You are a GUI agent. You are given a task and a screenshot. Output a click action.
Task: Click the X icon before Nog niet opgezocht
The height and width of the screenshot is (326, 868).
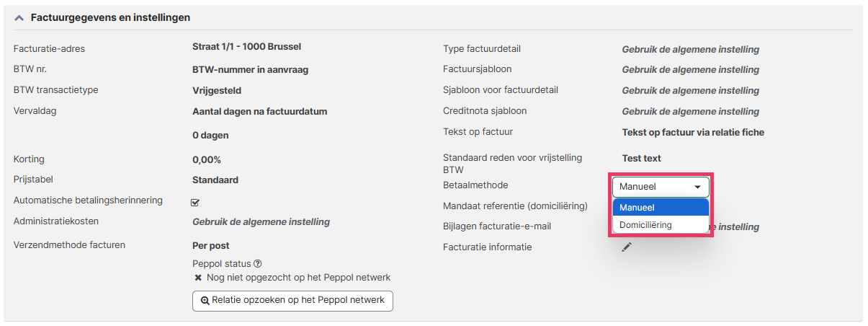(x=198, y=277)
